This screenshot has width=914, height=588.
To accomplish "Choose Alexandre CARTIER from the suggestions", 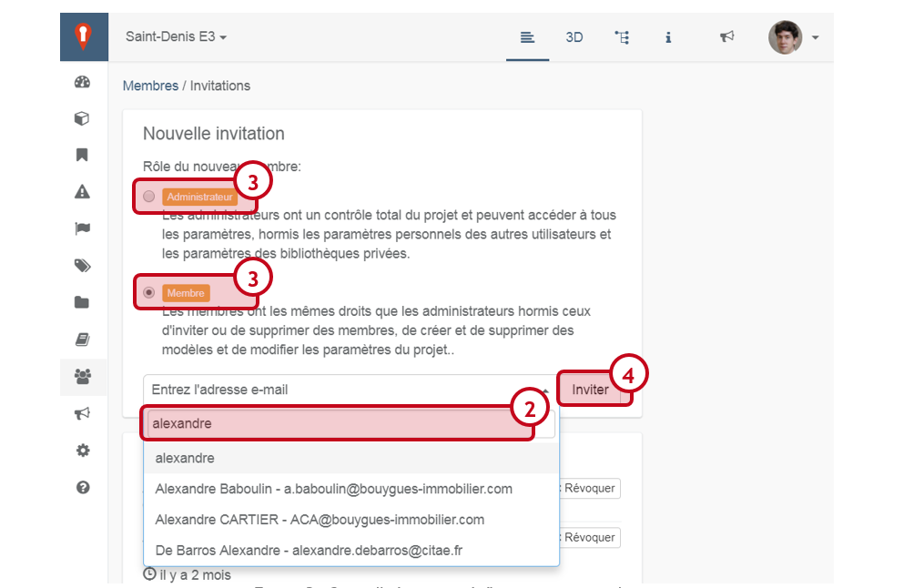I will [x=320, y=520].
